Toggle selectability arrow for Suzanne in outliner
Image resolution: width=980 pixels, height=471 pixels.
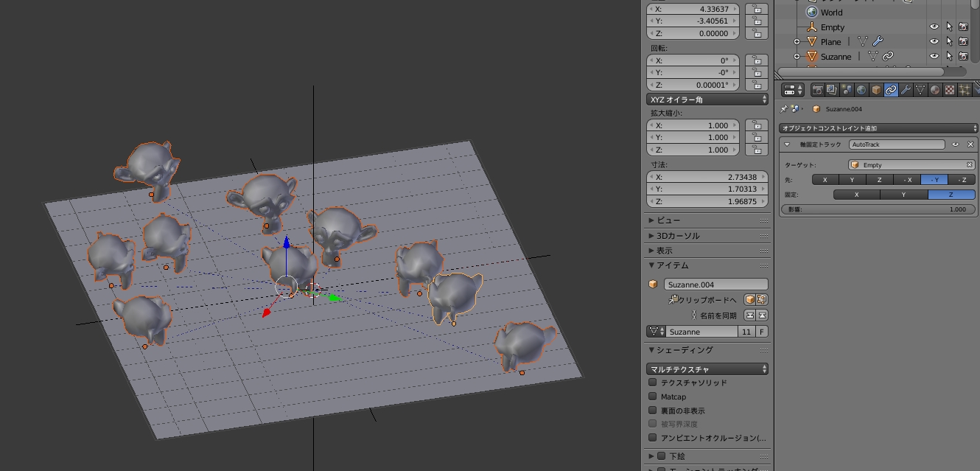[949, 56]
